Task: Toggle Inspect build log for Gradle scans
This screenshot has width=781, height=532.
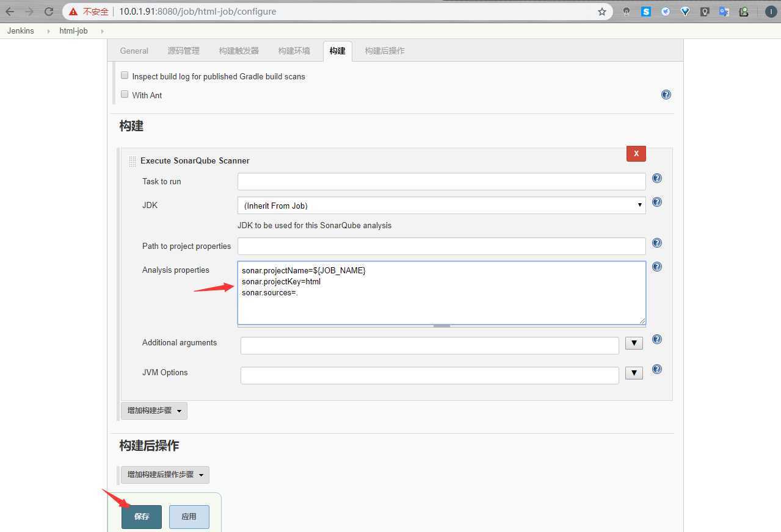Action: click(125, 76)
